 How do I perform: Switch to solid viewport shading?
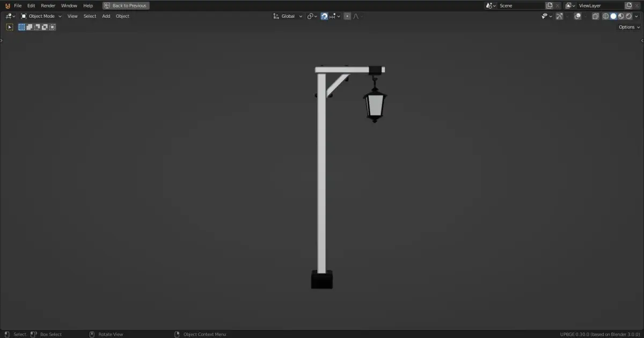click(613, 16)
